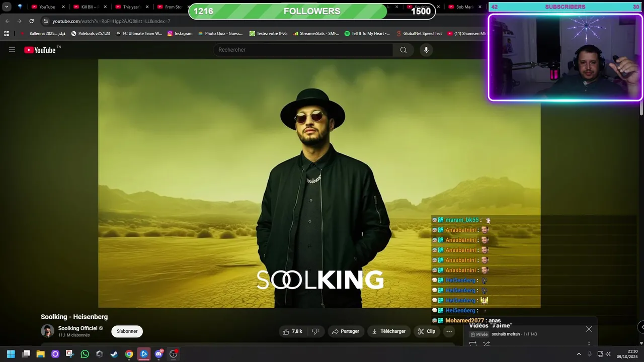Toggle playlist shuffle button
644x362 pixels.
[x=487, y=344]
